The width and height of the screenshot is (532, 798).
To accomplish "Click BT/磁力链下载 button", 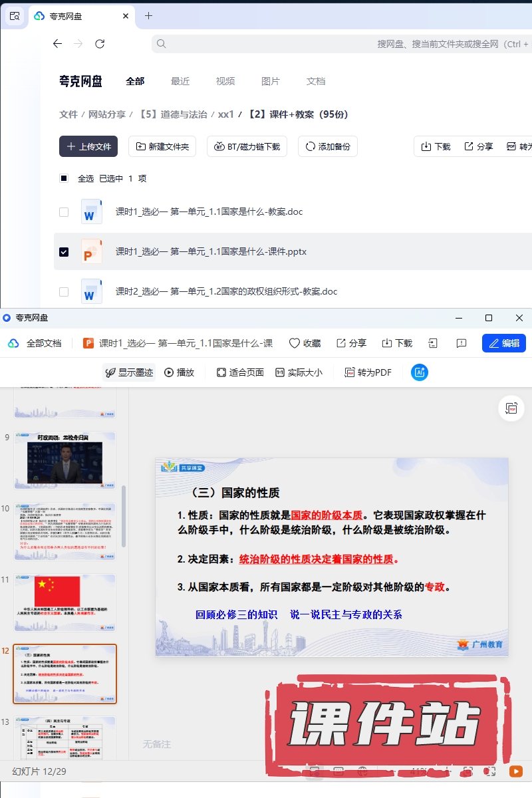I will (x=247, y=146).
